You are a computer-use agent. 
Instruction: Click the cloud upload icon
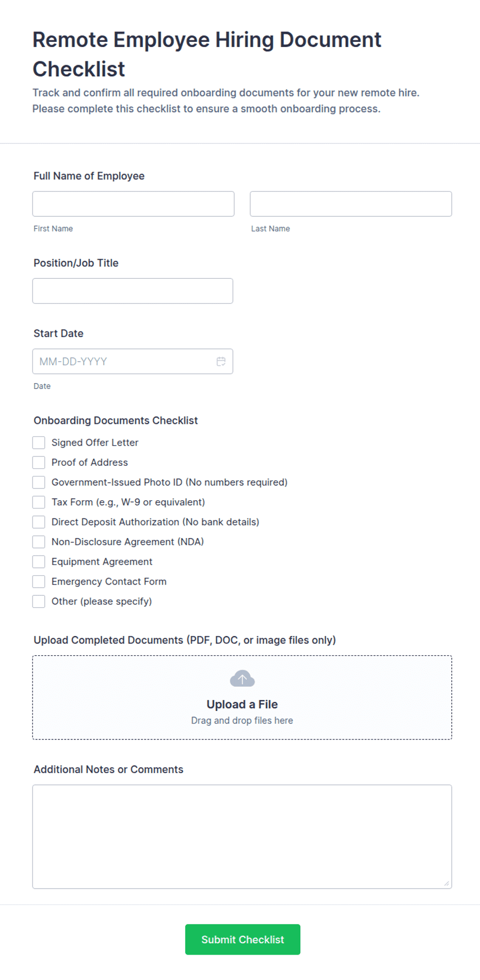pos(242,678)
